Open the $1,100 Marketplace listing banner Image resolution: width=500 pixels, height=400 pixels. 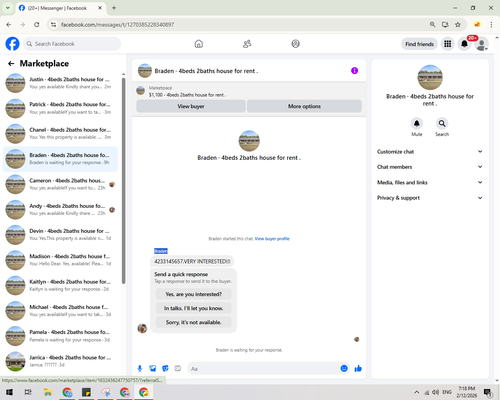pos(249,91)
